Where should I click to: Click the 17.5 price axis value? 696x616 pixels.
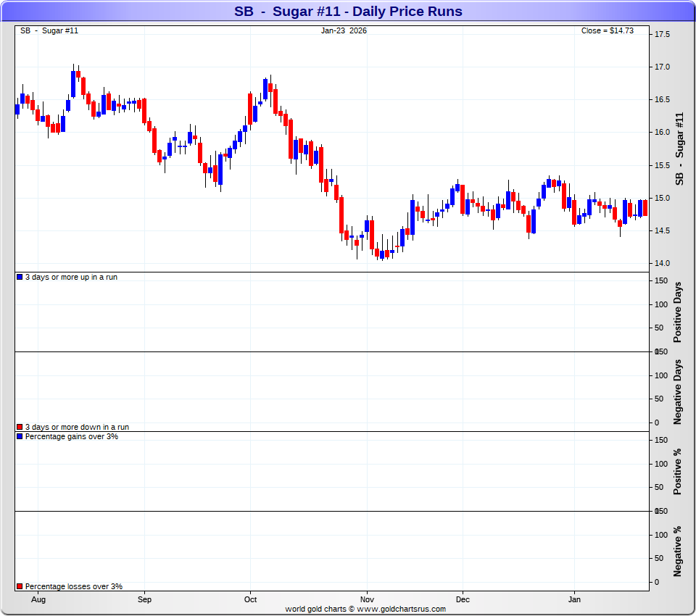click(x=662, y=35)
